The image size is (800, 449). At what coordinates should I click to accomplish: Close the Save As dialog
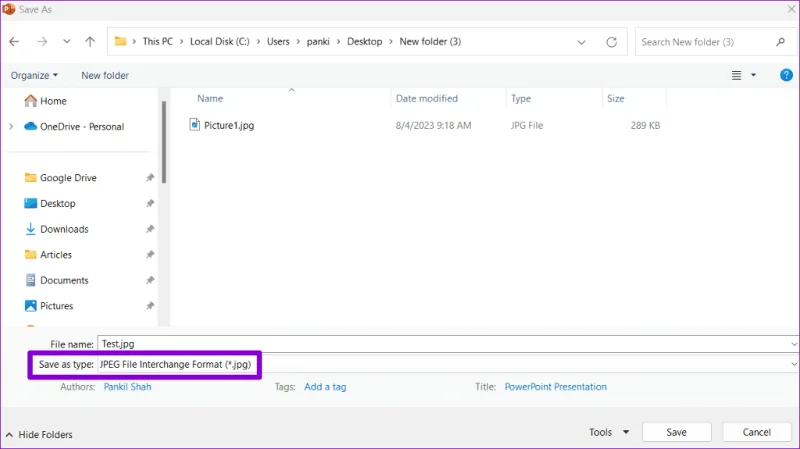pos(791,9)
